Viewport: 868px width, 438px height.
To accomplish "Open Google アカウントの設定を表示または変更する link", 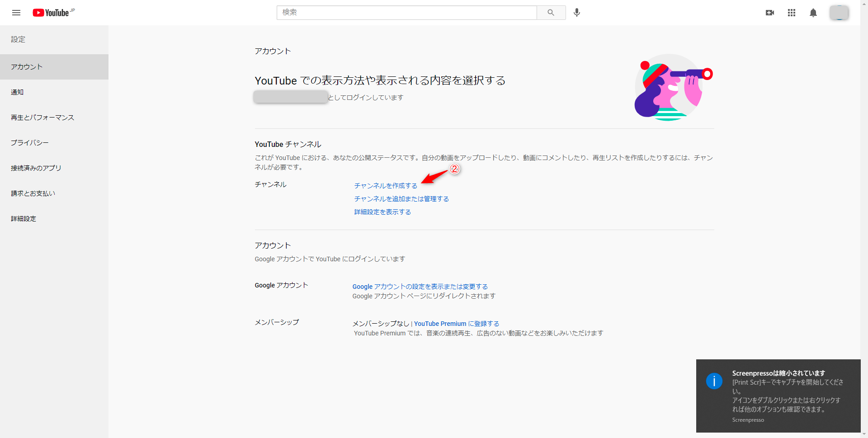I will point(420,287).
